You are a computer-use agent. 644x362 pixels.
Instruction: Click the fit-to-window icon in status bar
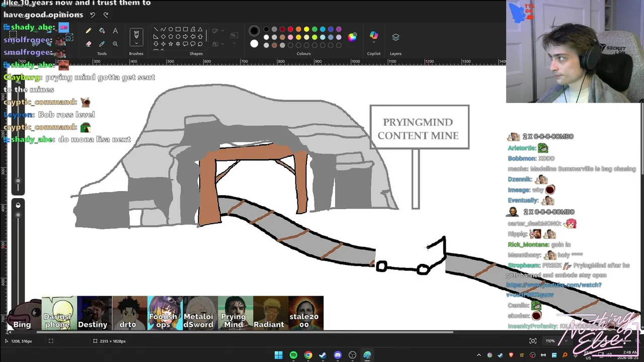click(533, 341)
